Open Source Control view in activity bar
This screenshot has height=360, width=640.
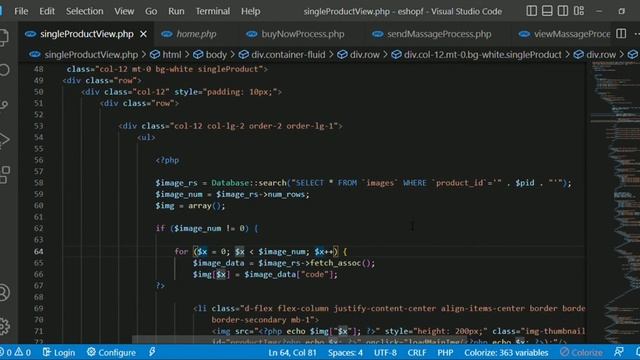[x=4, y=105]
